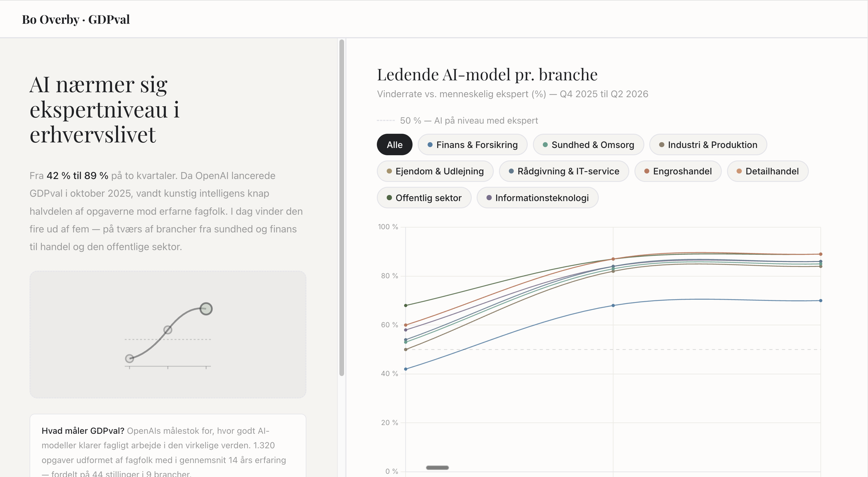Filter chart by Ejendom & Udlejning
Screen dimensions: 868x477
pos(435,171)
